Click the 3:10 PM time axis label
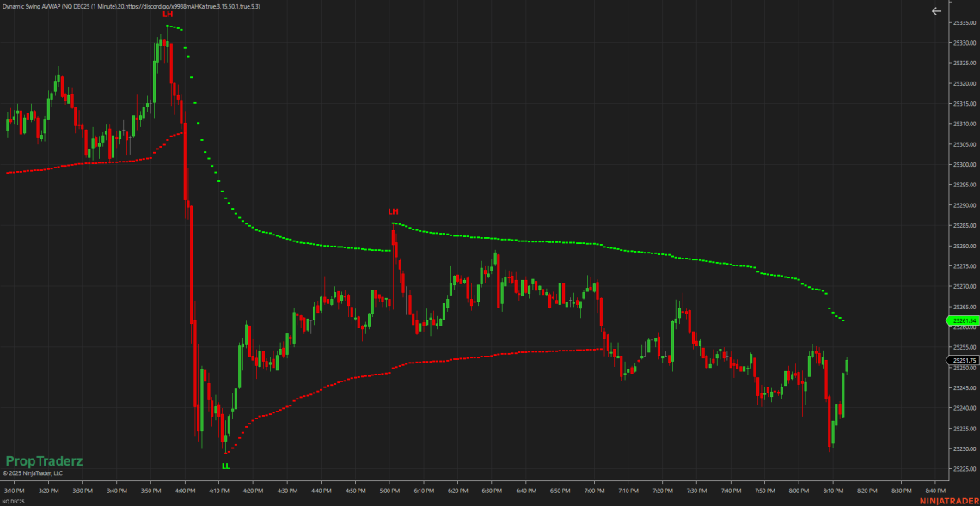 [x=15, y=491]
